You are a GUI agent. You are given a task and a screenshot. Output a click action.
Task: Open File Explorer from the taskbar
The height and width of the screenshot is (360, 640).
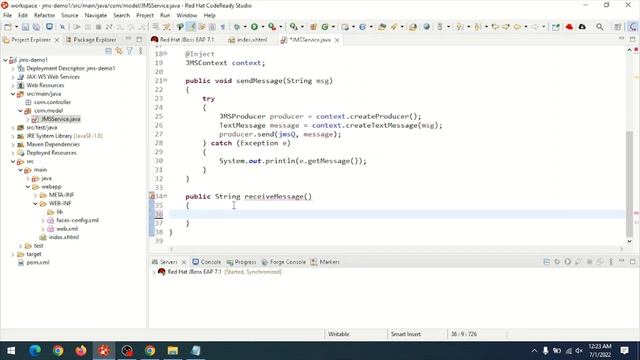(173, 351)
